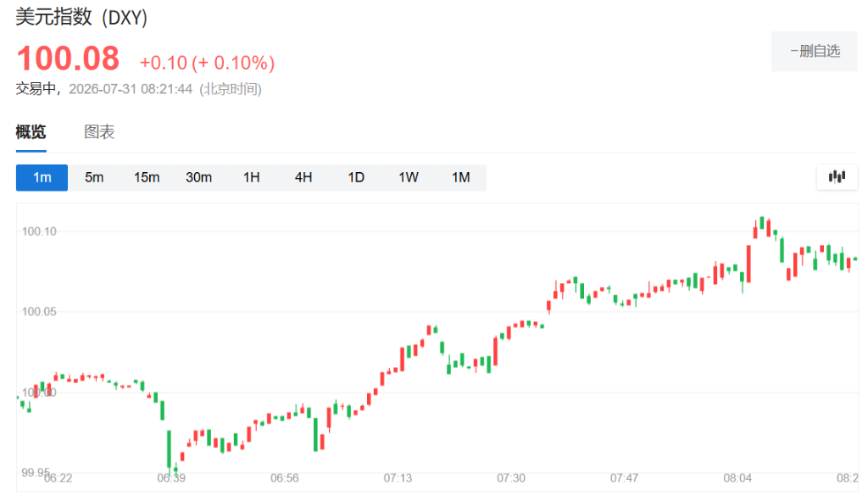Viewport: 868px width, 501px height.
Task: Choose the 1H interval
Action: [x=251, y=178]
